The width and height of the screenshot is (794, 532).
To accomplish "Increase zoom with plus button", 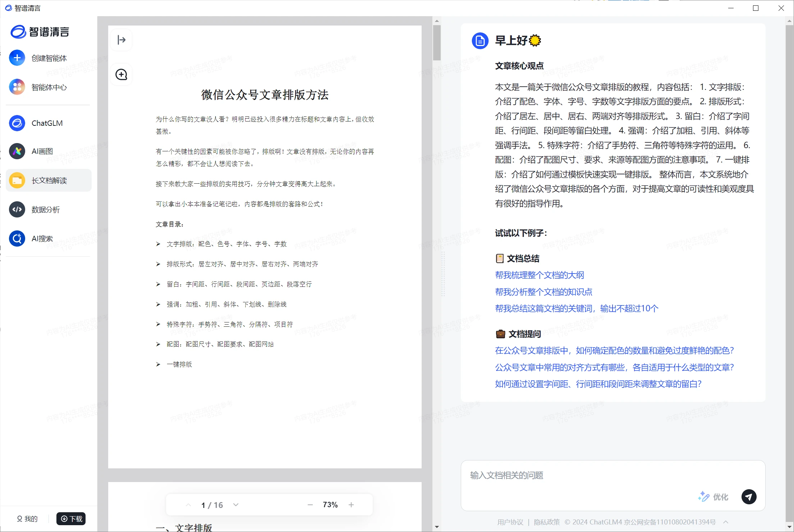I will (x=351, y=505).
